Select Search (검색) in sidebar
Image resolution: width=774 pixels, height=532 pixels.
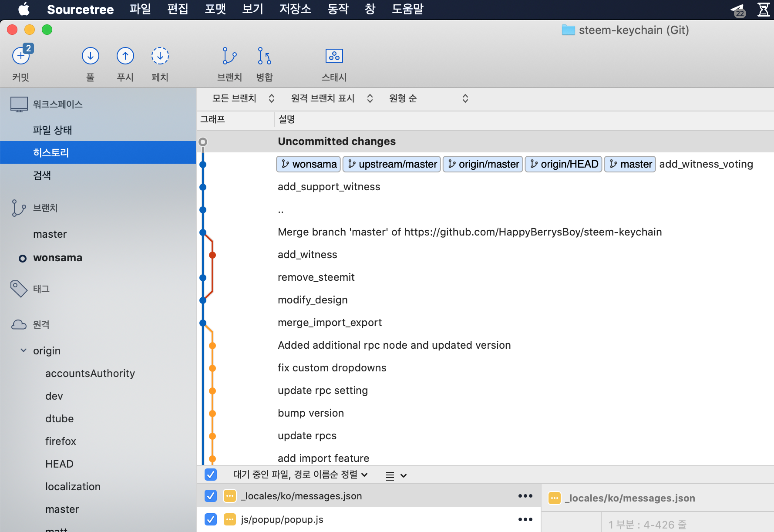pos(98,175)
